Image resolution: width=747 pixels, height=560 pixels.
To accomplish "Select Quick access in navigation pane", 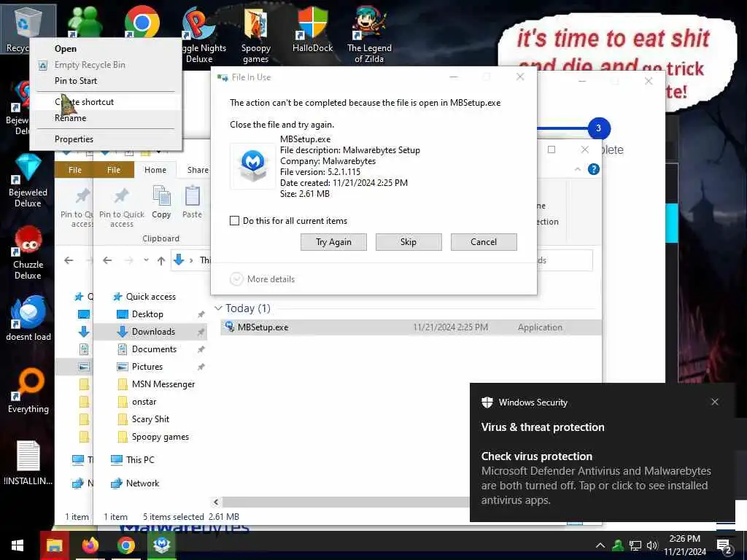I will (x=150, y=297).
